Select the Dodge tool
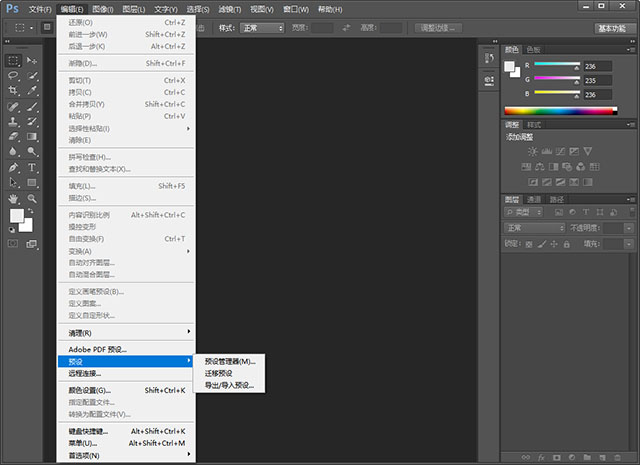The image size is (640, 465). 32,151
